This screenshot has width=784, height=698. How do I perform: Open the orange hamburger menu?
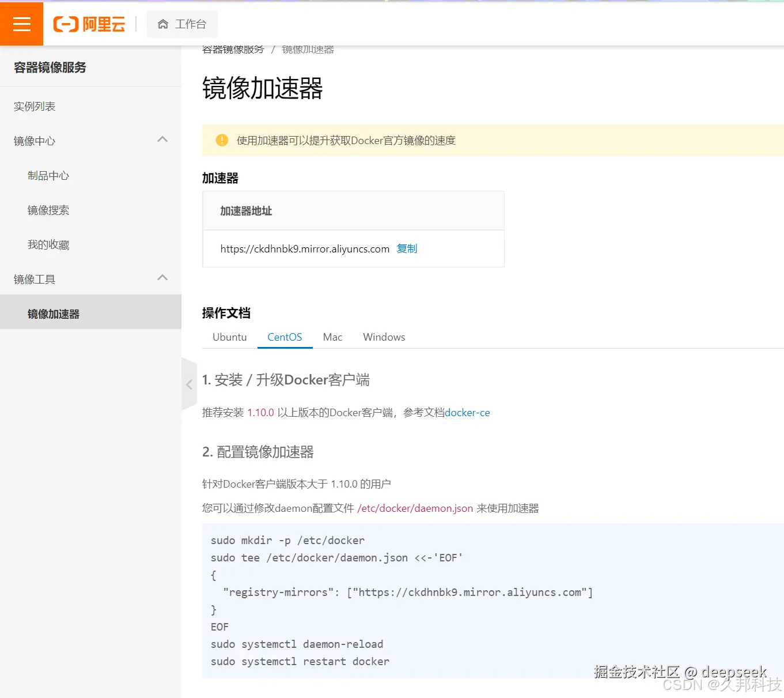pos(21,24)
